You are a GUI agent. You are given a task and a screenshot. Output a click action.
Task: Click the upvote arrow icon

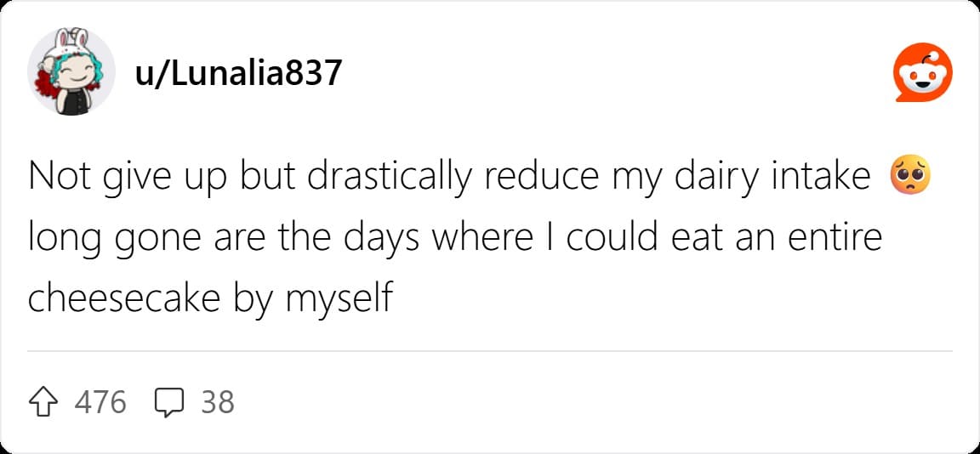45,403
